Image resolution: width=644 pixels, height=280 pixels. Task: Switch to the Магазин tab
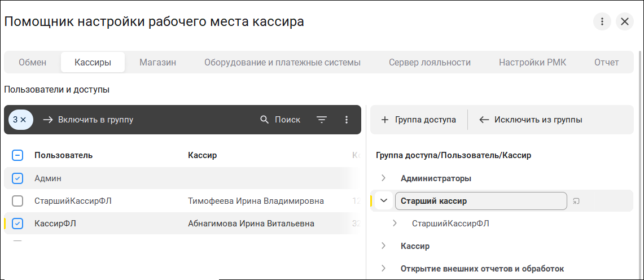[x=157, y=63]
